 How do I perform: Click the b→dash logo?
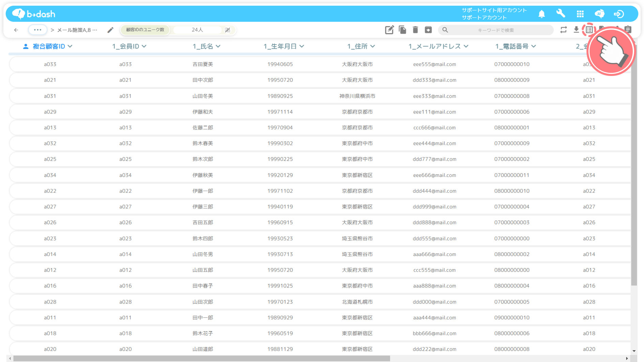tap(33, 14)
